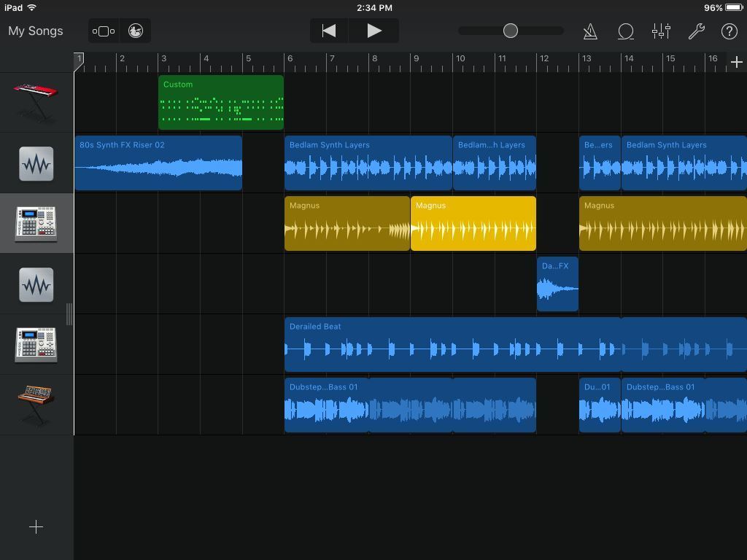Click the master volume slider knob
The width and height of the screenshot is (747, 560).
pyautogui.click(x=511, y=31)
